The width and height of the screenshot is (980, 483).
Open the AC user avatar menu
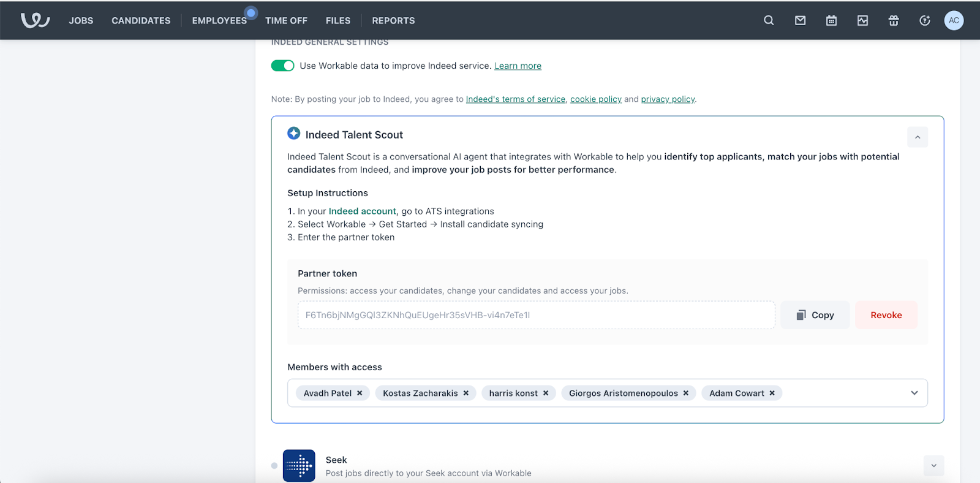click(954, 20)
